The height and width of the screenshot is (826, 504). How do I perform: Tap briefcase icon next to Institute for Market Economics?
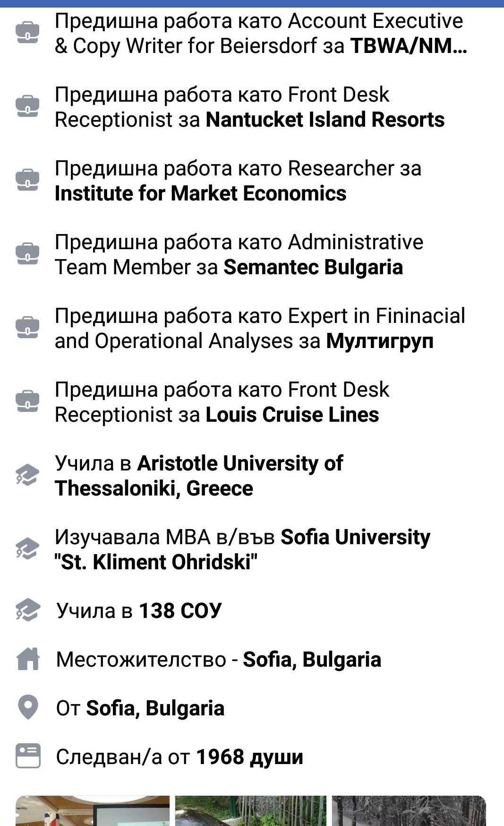[27, 180]
